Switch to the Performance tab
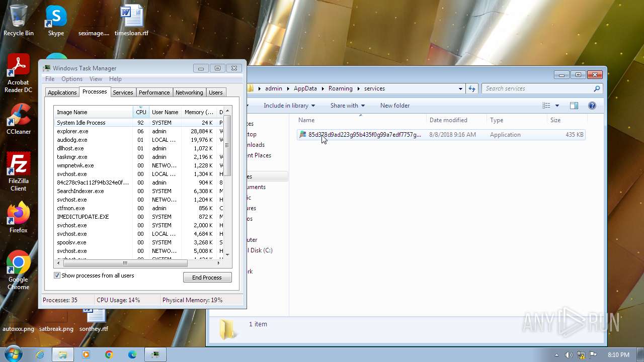This screenshot has width=644, height=362. point(154,93)
